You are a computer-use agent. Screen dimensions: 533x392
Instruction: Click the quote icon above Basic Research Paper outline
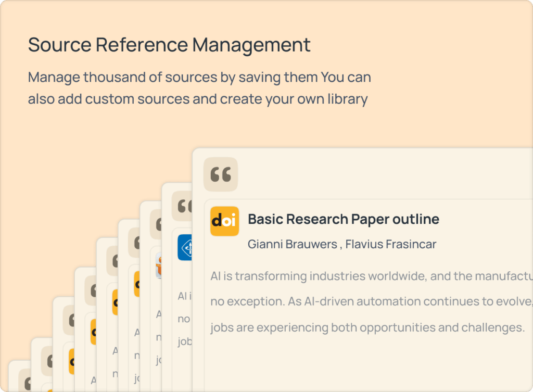coord(221,174)
